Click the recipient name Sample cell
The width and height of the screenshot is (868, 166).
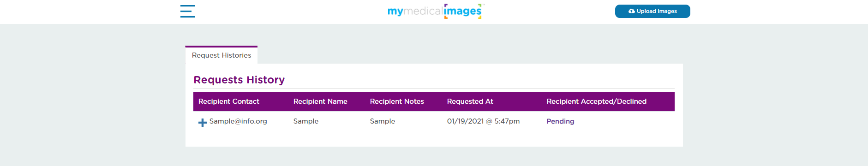305,121
